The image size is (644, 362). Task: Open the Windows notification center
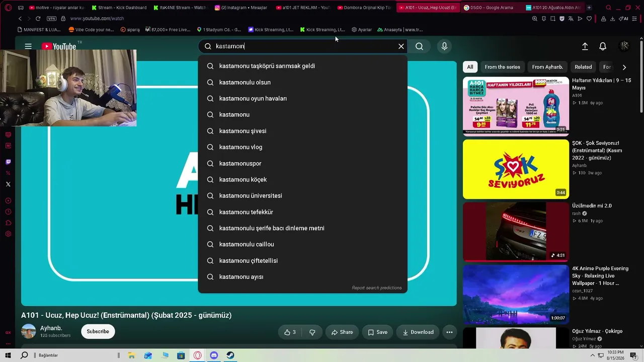tap(633, 355)
